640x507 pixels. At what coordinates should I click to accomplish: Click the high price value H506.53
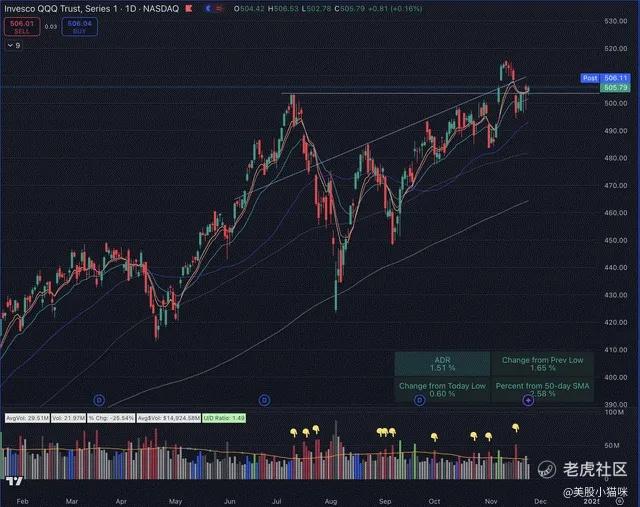(x=283, y=9)
